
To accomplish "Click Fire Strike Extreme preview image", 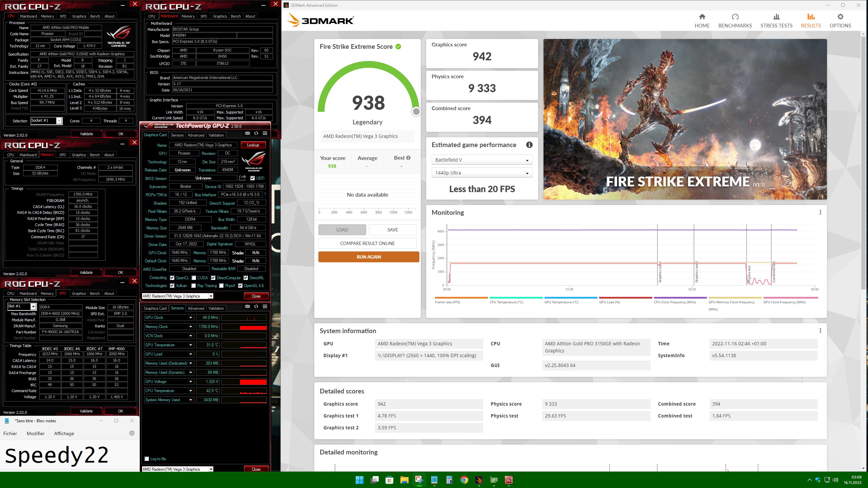I will pyautogui.click(x=685, y=119).
